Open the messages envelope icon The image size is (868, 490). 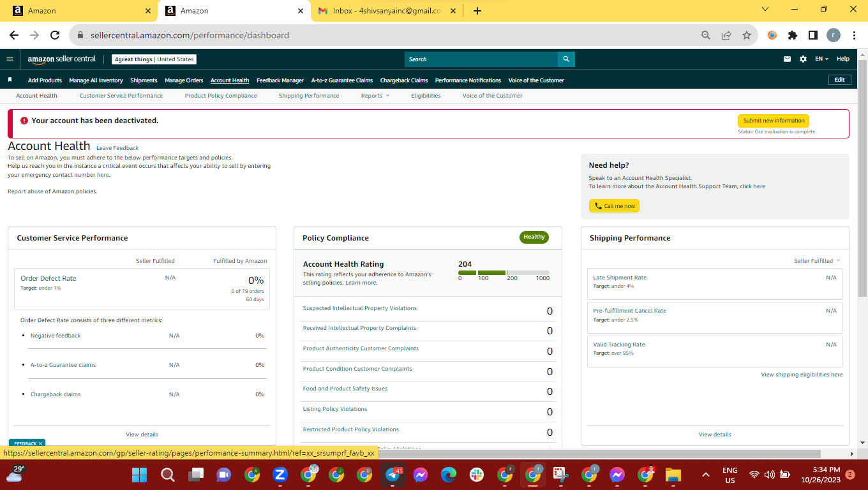coord(787,59)
